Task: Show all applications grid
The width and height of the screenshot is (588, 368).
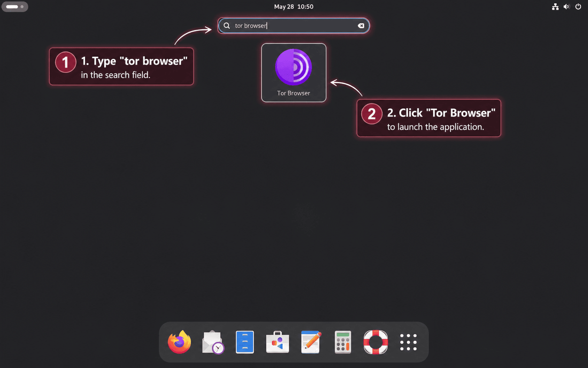Action: (x=408, y=342)
